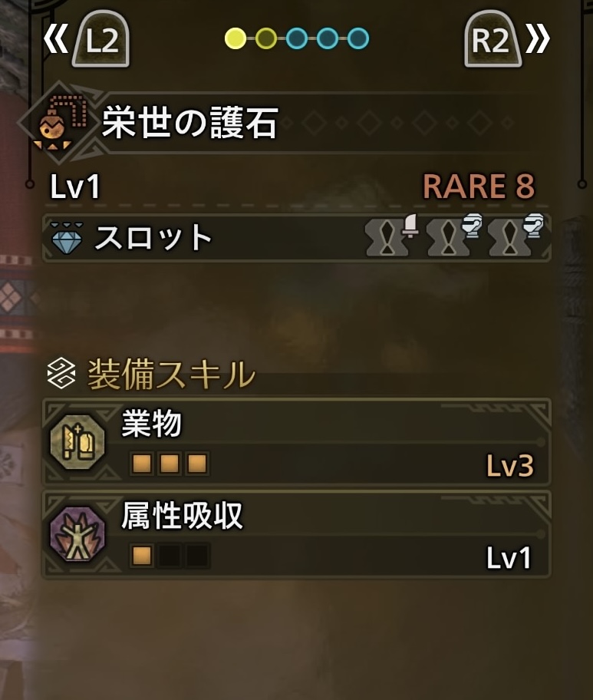593x700 pixels.
Task: Go to previous page with L2
Action: coord(101,39)
